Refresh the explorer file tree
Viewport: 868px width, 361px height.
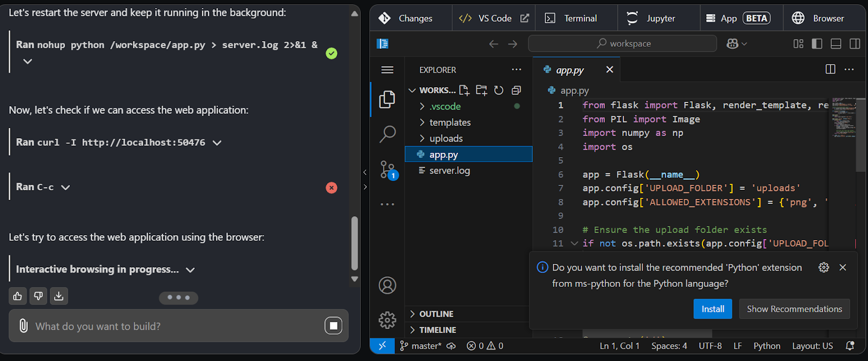pyautogui.click(x=499, y=90)
